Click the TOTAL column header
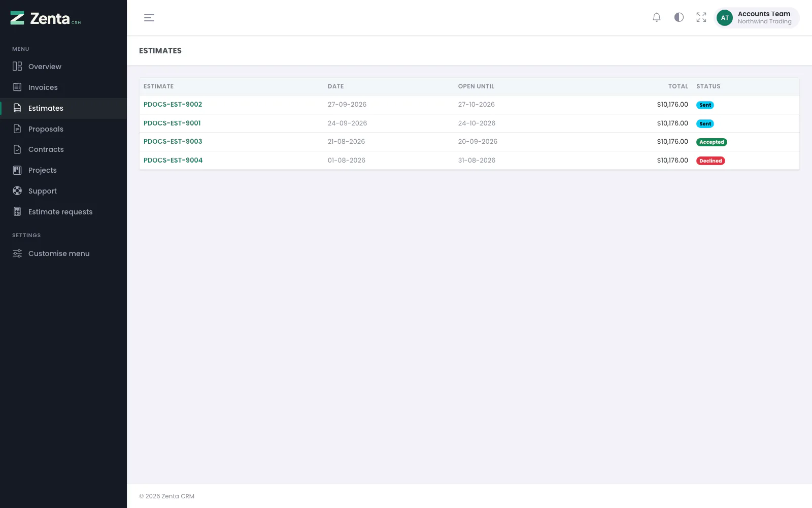The height and width of the screenshot is (508, 812). pos(678,86)
